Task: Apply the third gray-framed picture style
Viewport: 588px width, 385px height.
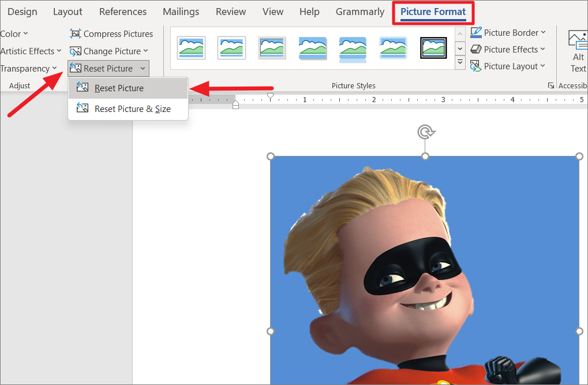Action: click(272, 48)
